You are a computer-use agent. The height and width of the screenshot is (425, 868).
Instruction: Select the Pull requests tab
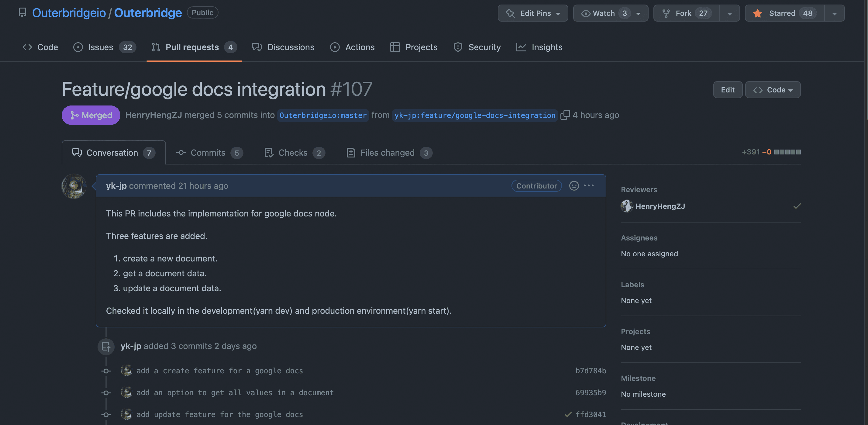pos(194,47)
